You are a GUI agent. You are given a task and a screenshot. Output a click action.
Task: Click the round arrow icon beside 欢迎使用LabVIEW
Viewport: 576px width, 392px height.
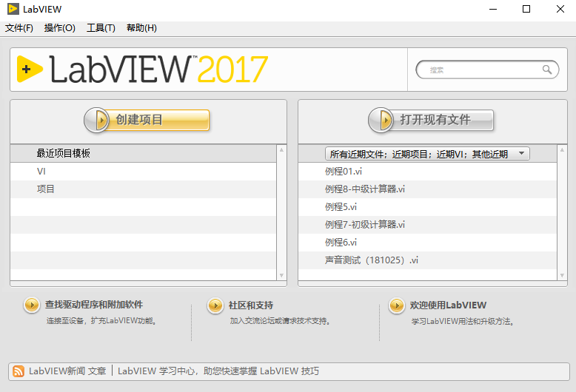click(x=397, y=305)
